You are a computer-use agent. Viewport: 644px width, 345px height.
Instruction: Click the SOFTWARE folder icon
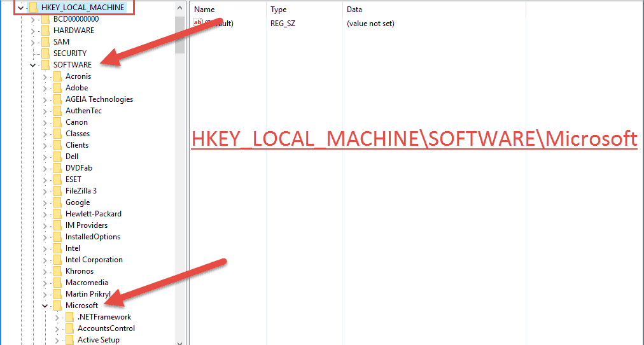pyautogui.click(x=45, y=65)
